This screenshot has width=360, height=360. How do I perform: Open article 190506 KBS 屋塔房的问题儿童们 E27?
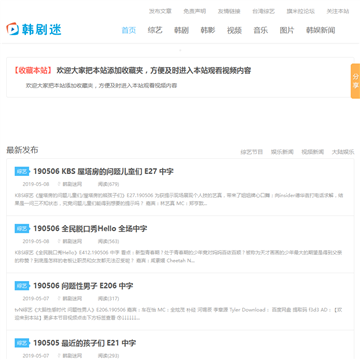point(103,172)
